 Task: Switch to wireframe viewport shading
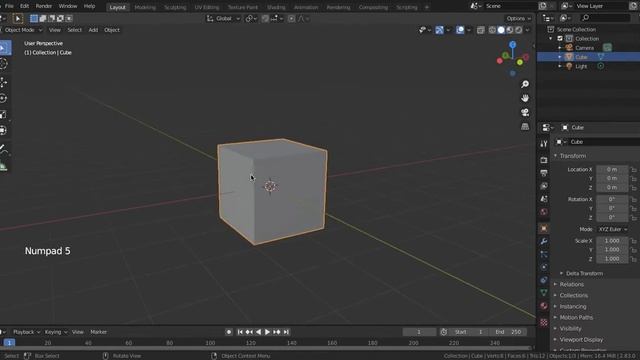pyautogui.click(x=493, y=30)
